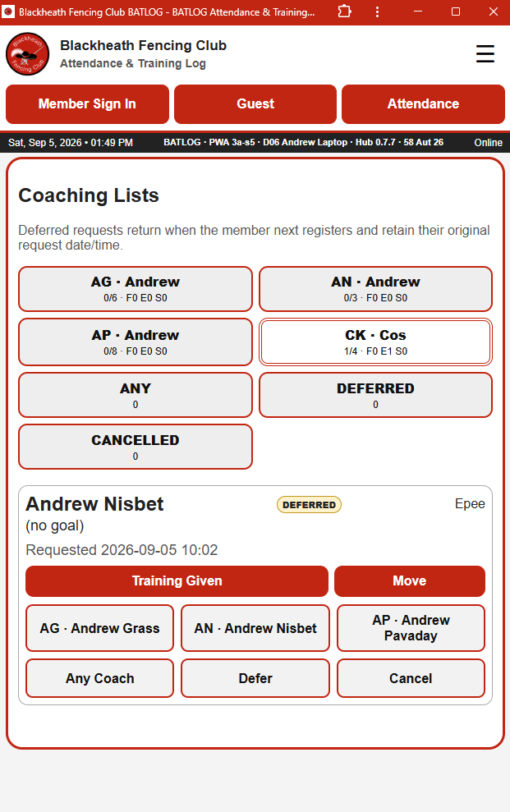Move request to AG · Andrew Grass
510x812 pixels.
(99, 628)
